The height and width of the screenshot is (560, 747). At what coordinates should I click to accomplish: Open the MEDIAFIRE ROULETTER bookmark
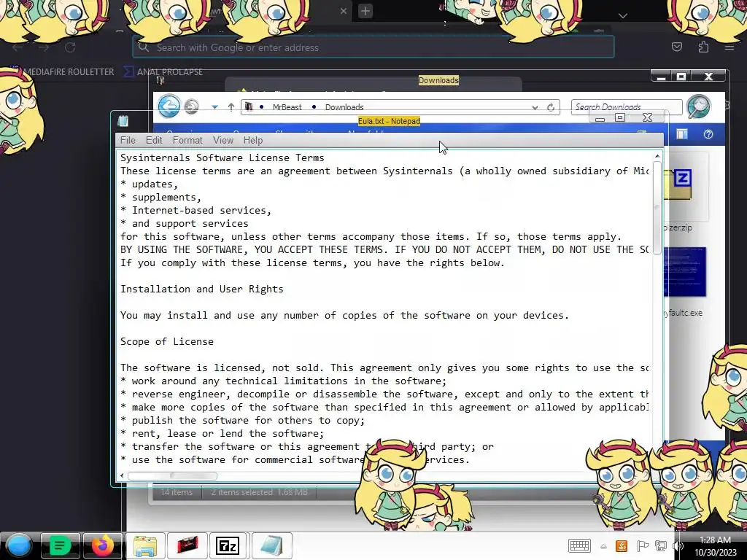point(68,72)
